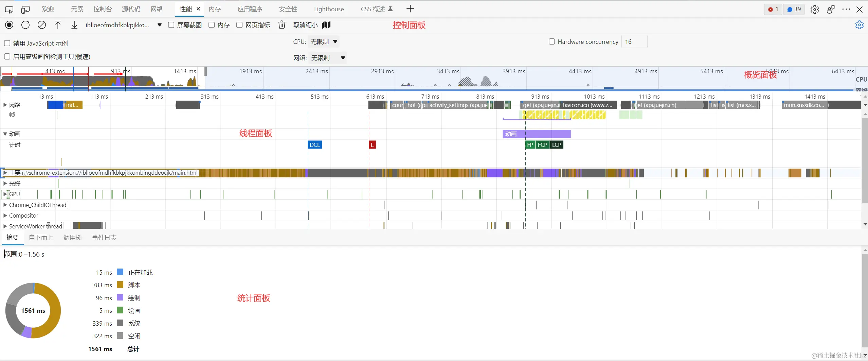868x361 pixels.
Task: Click the 正在加载 blue color swatch
Action: point(120,272)
